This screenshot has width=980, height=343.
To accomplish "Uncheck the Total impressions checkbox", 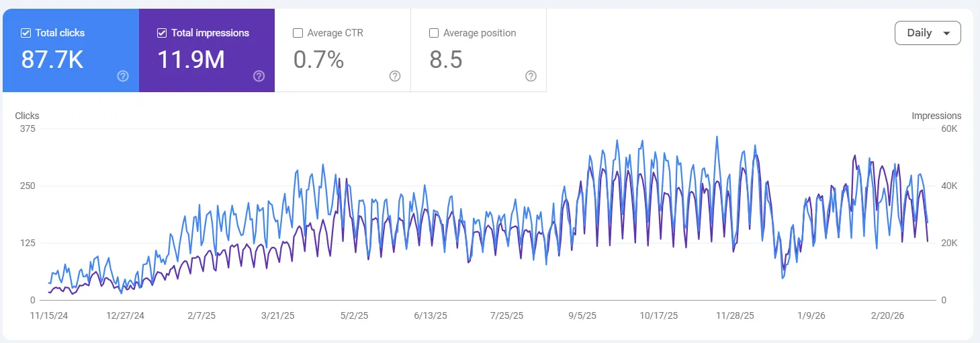I will [161, 32].
